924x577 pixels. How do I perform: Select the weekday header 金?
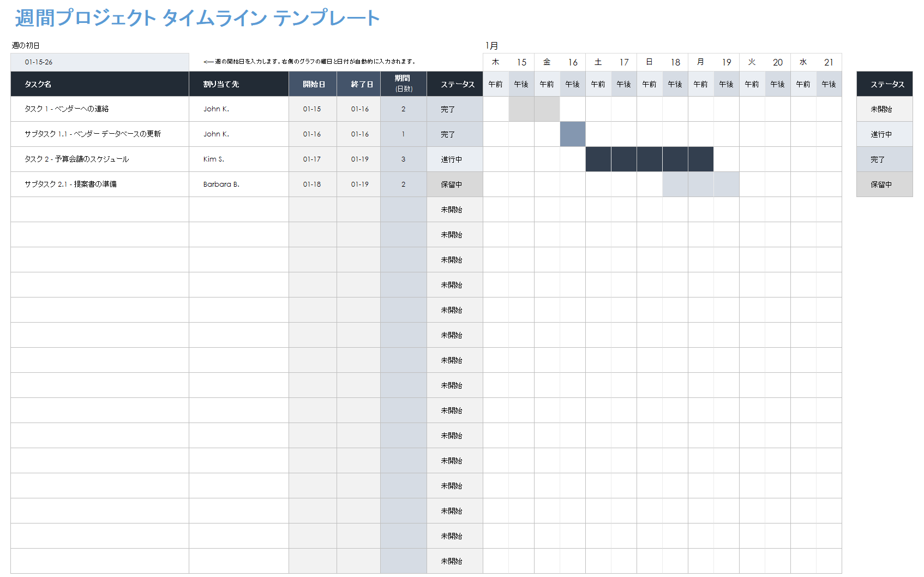click(547, 62)
